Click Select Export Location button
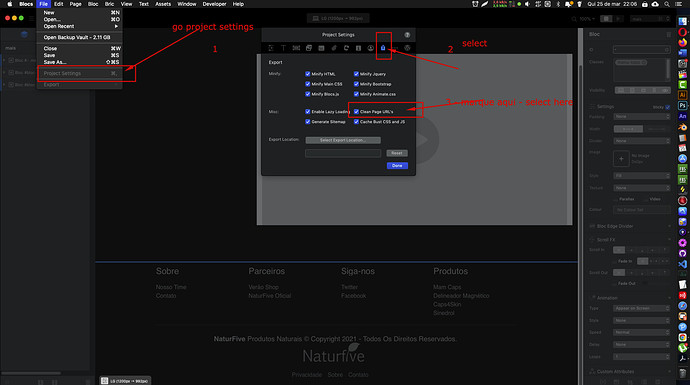This screenshot has height=385, width=690. tap(343, 140)
